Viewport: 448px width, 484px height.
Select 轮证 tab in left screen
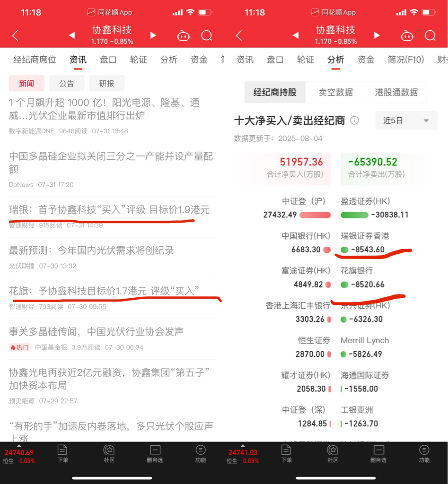click(x=139, y=60)
